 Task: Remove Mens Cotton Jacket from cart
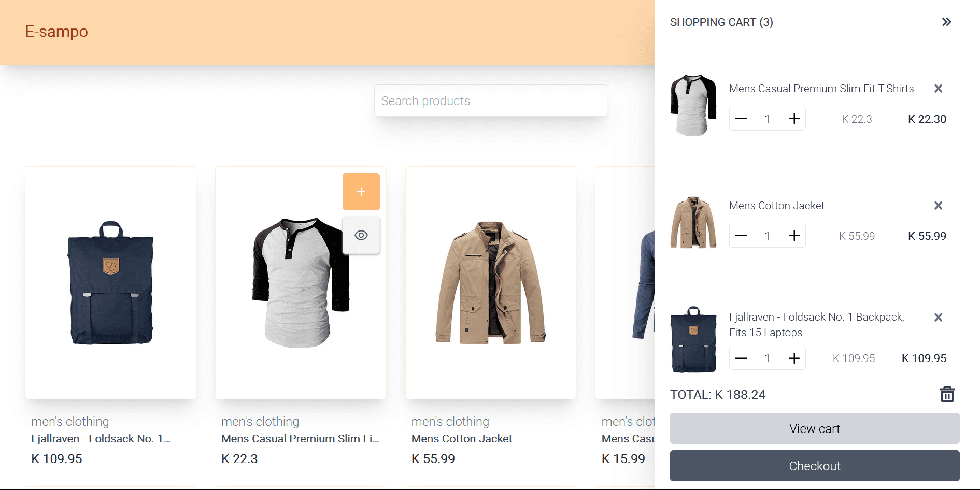pos(938,206)
